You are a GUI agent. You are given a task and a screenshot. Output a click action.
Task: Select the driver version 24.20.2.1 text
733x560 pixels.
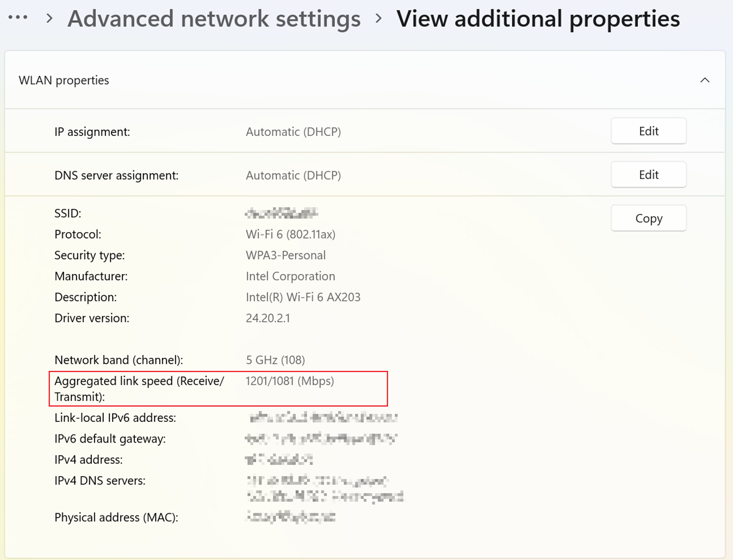click(268, 318)
